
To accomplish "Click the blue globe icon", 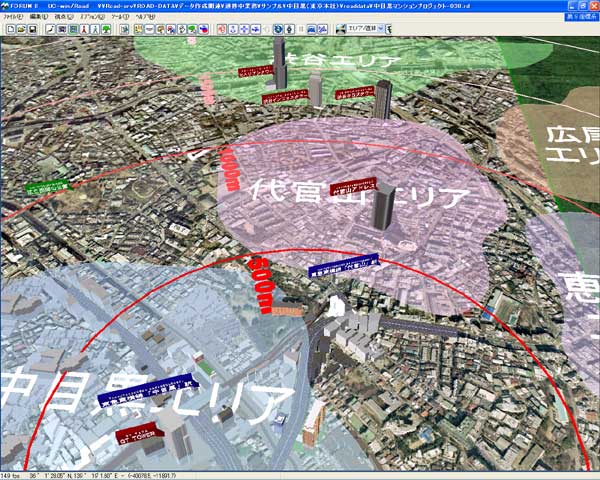I will pyautogui.click(x=278, y=29).
